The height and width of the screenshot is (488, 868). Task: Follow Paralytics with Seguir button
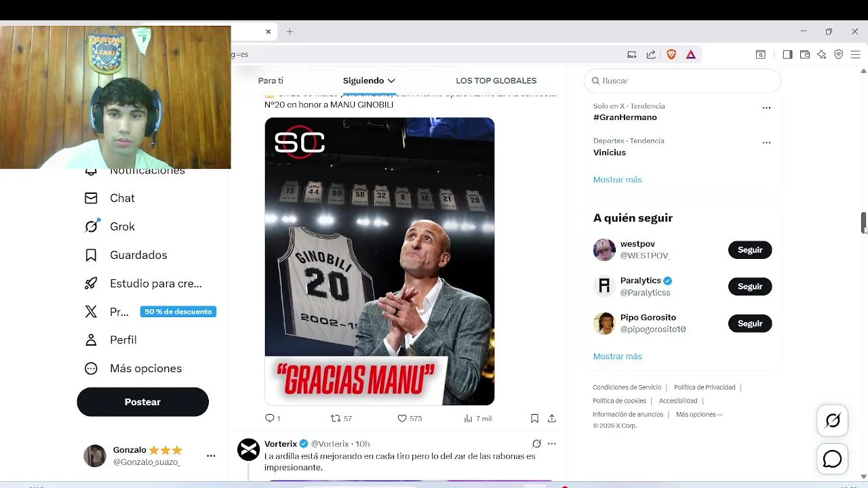750,287
